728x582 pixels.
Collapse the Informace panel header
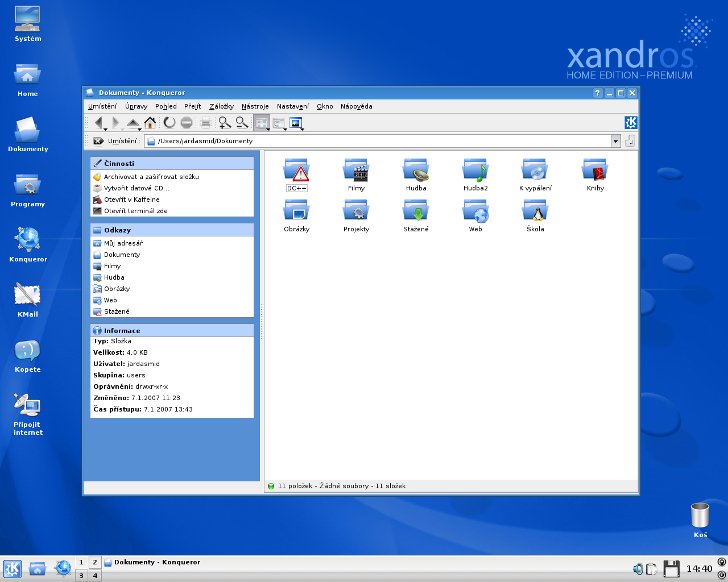point(172,331)
